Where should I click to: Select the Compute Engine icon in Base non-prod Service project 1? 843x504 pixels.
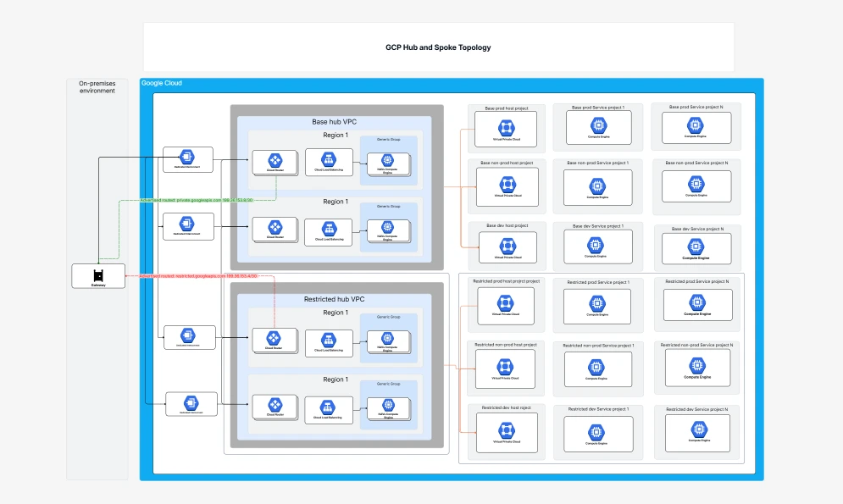pos(596,186)
